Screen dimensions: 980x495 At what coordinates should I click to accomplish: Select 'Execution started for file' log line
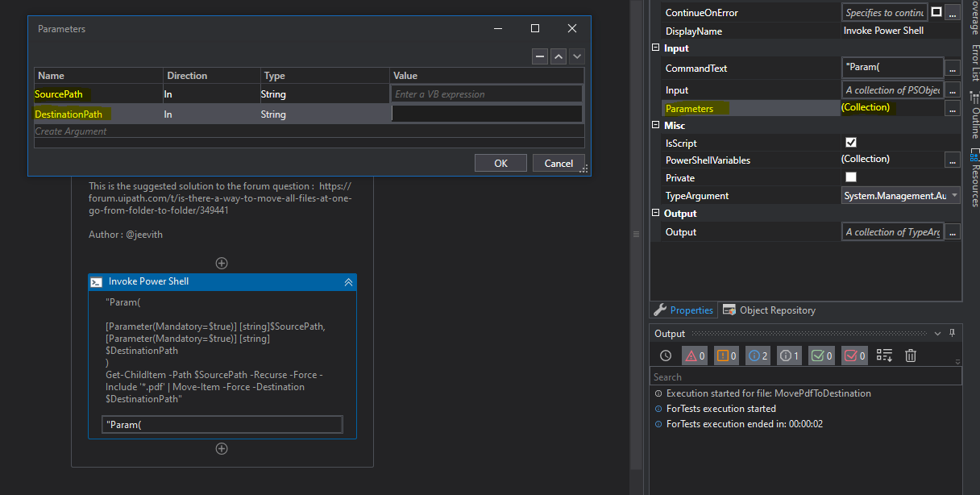pos(768,393)
